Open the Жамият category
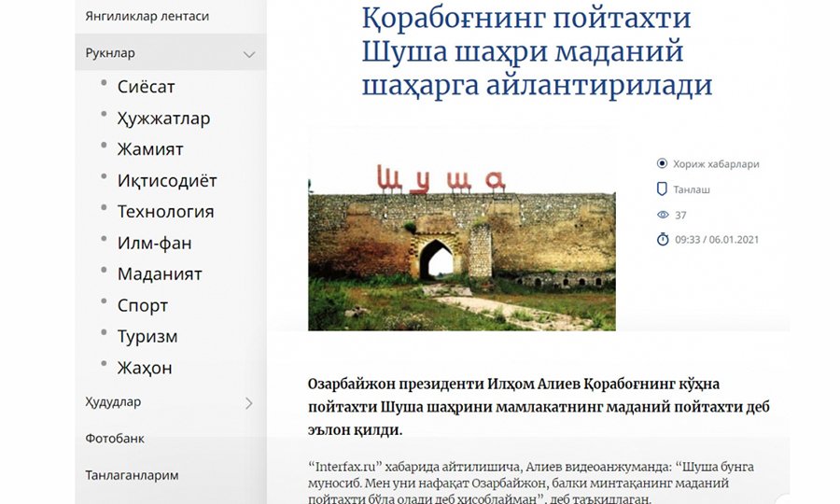This screenshot has height=504, width=840. tap(150, 149)
